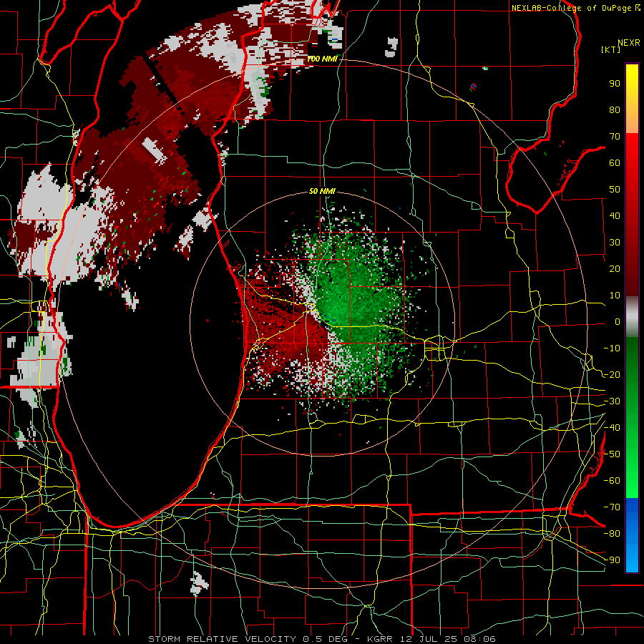Image resolution: width=644 pixels, height=644 pixels.
Task: Select the 40 value on velocity scale
Action: pos(615,216)
